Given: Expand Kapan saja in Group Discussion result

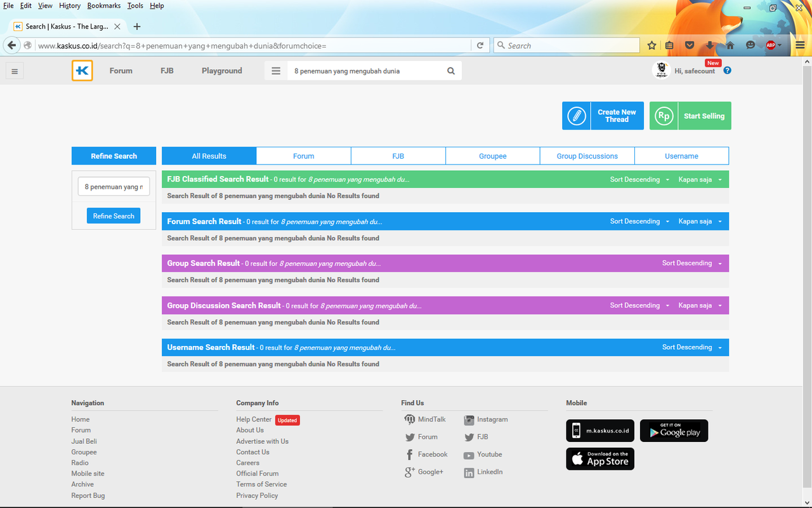Looking at the screenshot, I should [x=700, y=305].
